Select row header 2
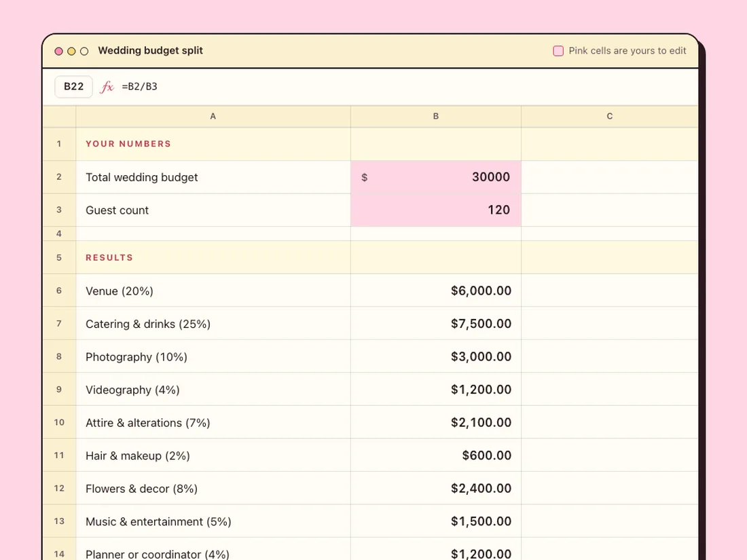The width and height of the screenshot is (747, 560). coord(59,177)
